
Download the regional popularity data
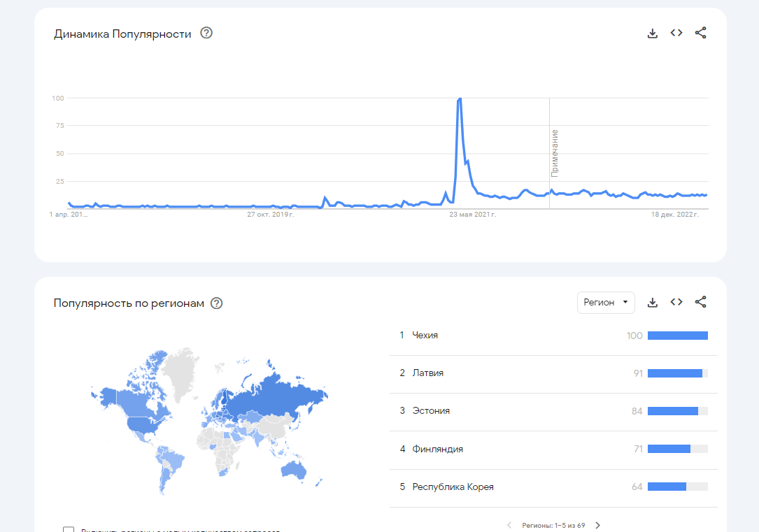click(653, 303)
